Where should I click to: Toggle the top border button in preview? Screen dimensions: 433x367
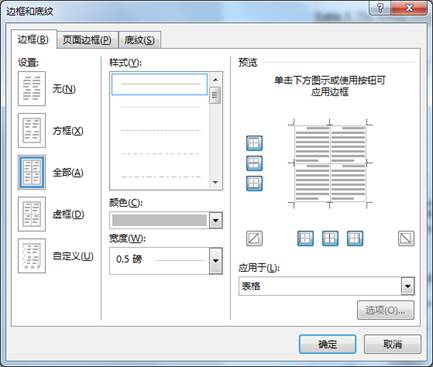coord(254,143)
